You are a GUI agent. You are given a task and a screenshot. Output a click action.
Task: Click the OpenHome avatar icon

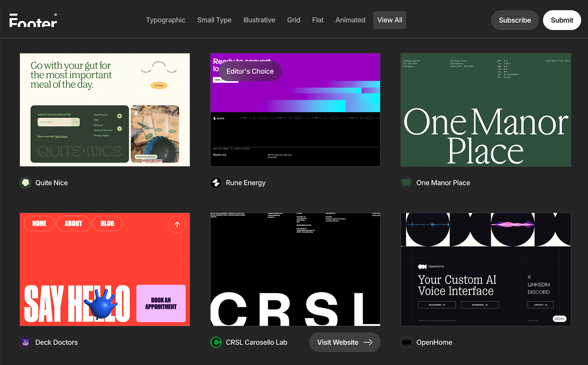pos(407,343)
